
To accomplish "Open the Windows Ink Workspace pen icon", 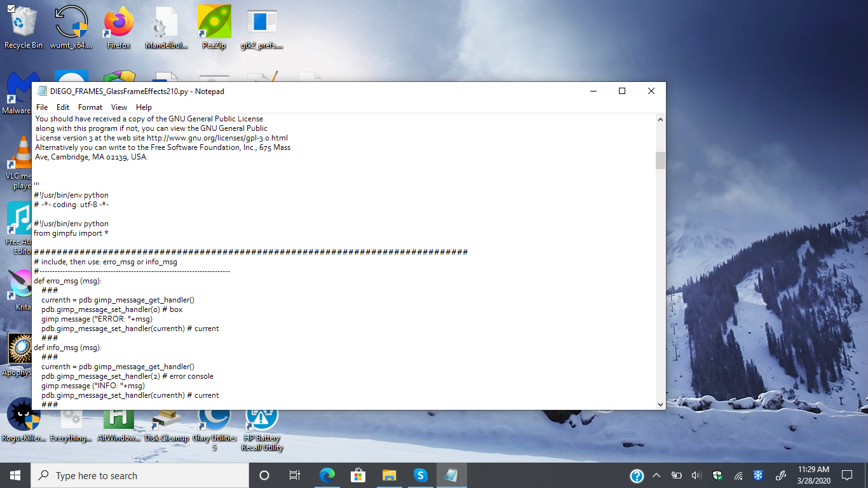I will (782, 475).
